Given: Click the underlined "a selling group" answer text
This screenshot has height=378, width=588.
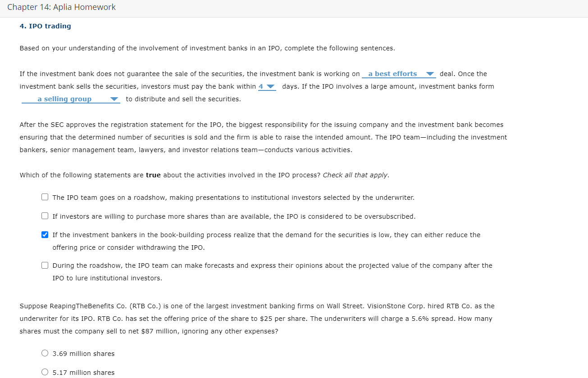Looking at the screenshot, I should coord(65,99).
